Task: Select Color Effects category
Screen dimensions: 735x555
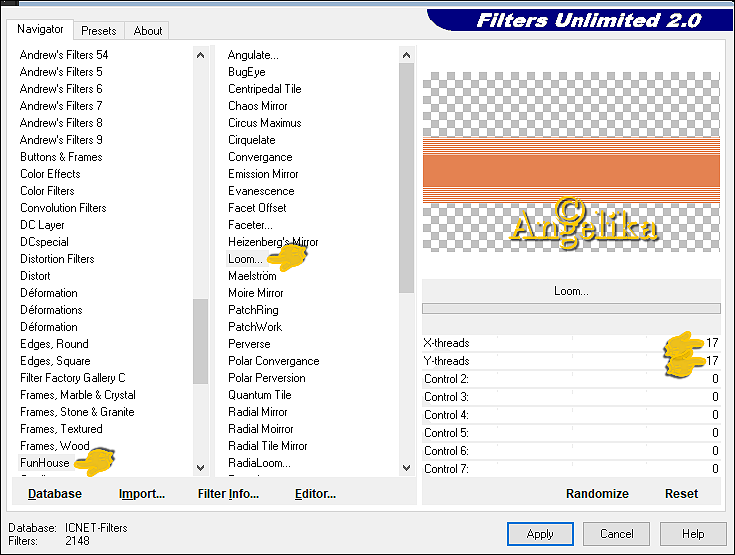Action: click(50, 174)
